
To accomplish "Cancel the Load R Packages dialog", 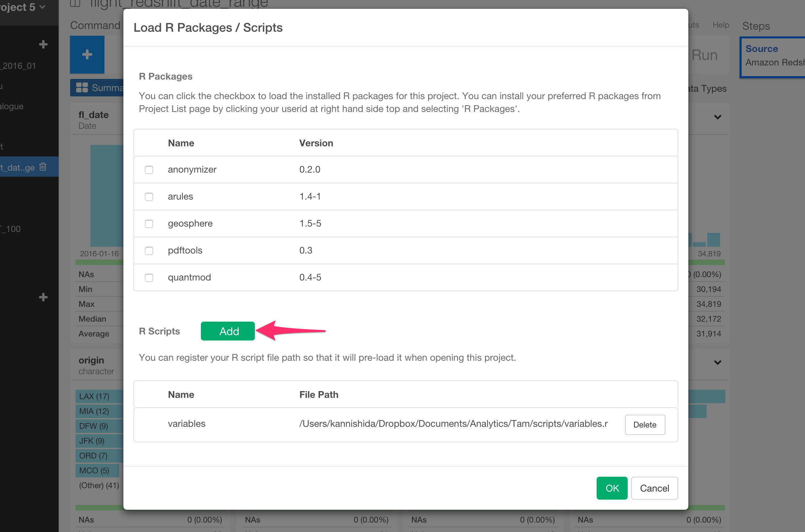I will pos(654,488).
